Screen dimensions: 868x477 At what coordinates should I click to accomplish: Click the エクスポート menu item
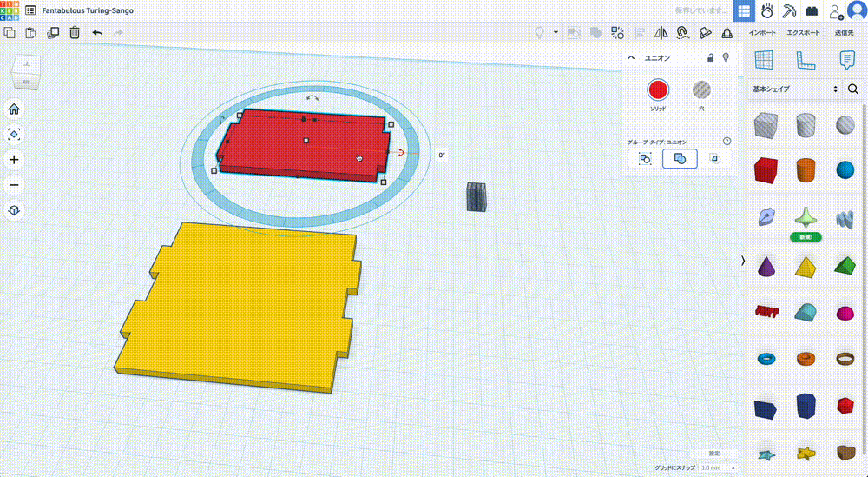(803, 33)
